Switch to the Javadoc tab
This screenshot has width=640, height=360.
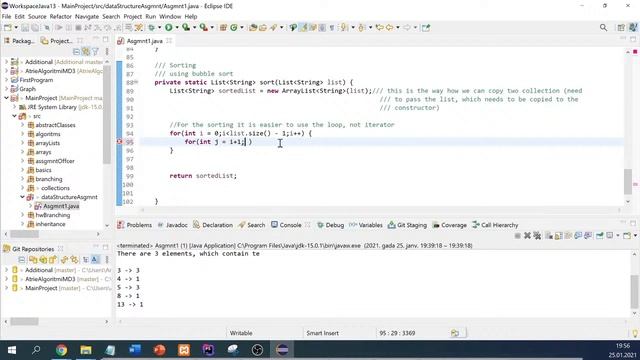[172, 225]
